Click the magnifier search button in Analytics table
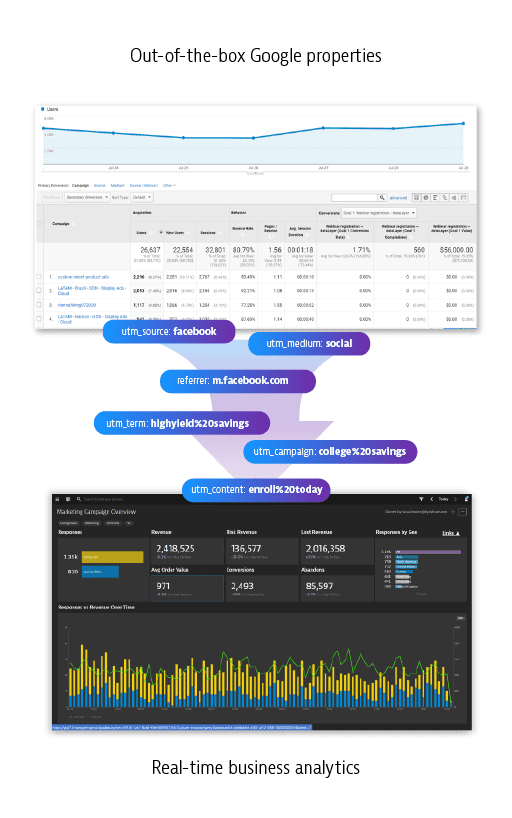This screenshot has height=818, width=512. (382, 198)
